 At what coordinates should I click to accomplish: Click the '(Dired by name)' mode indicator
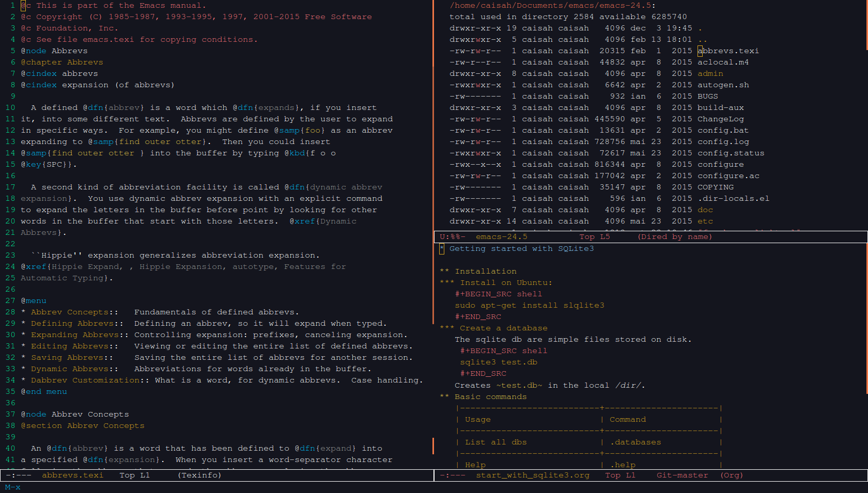pyautogui.click(x=675, y=237)
